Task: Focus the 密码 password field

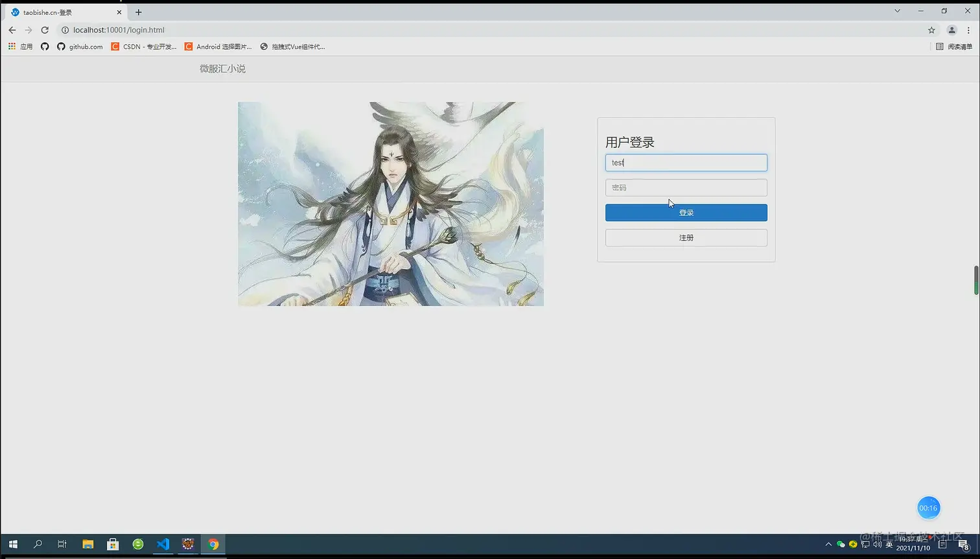Action: (x=686, y=187)
